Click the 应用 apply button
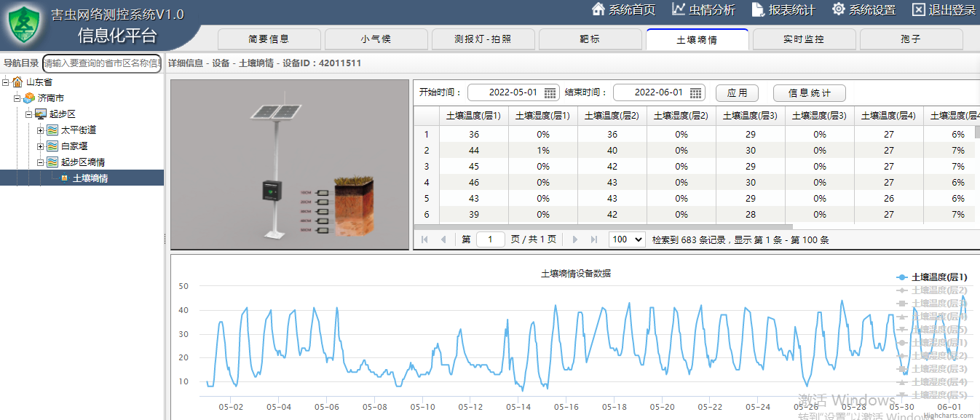This screenshot has height=420, width=980. click(x=737, y=93)
